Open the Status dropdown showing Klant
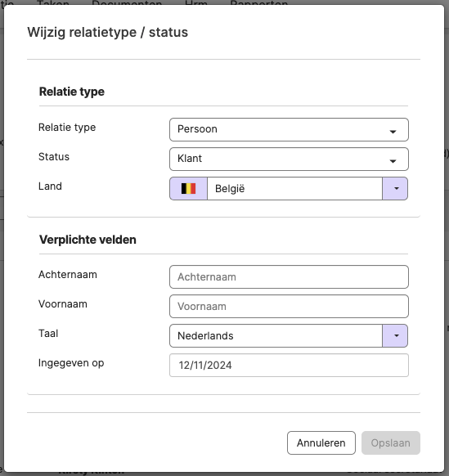 coord(289,159)
